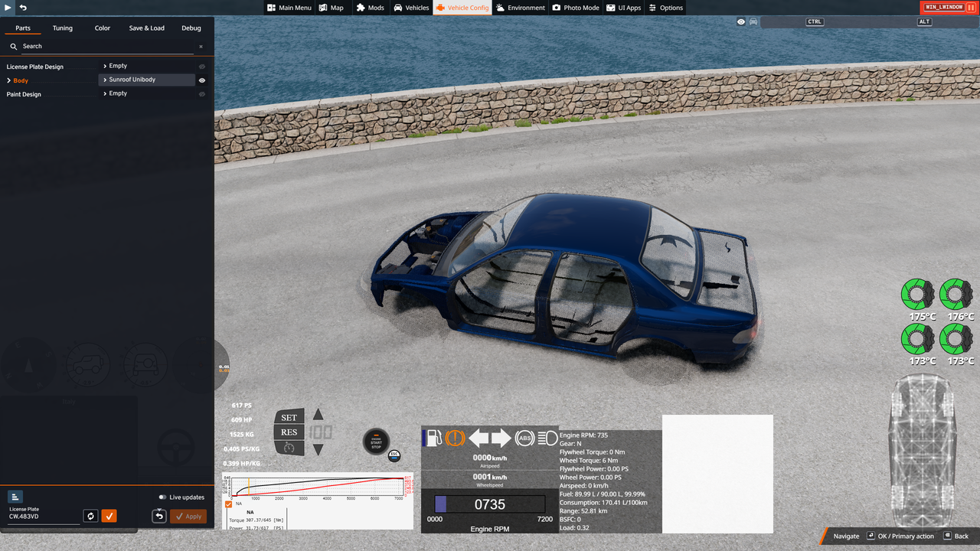Click the Engine RPM progress bar
Viewport: 980px width, 551px height.
point(490,504)
